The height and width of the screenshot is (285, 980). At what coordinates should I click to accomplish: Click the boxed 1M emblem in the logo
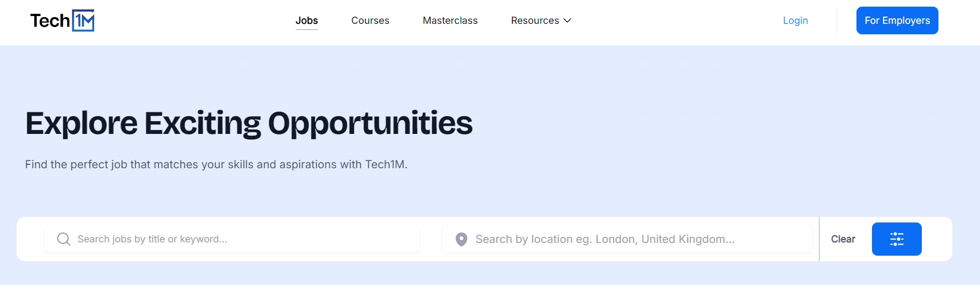tap(83, 20)
